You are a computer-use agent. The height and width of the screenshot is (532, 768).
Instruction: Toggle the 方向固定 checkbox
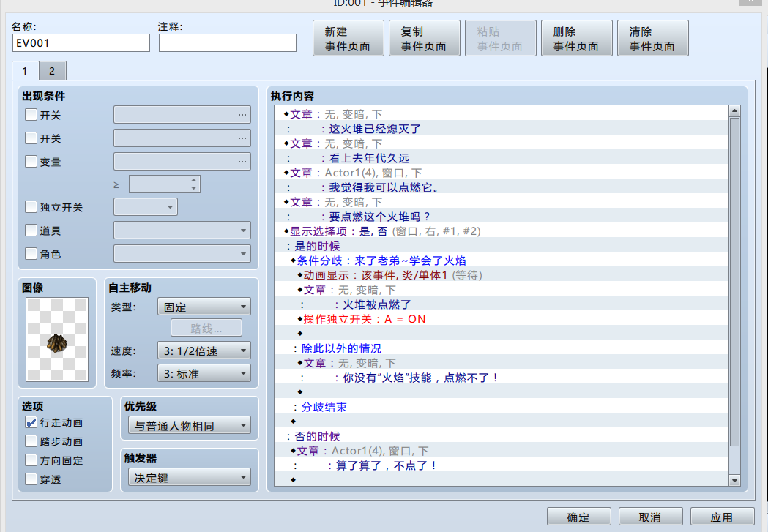(x=31, y=460)
